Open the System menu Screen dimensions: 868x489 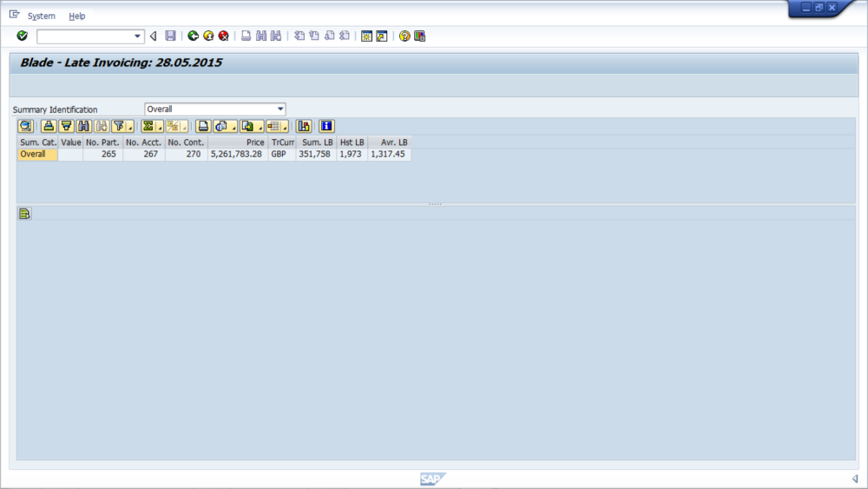(42, 16)
